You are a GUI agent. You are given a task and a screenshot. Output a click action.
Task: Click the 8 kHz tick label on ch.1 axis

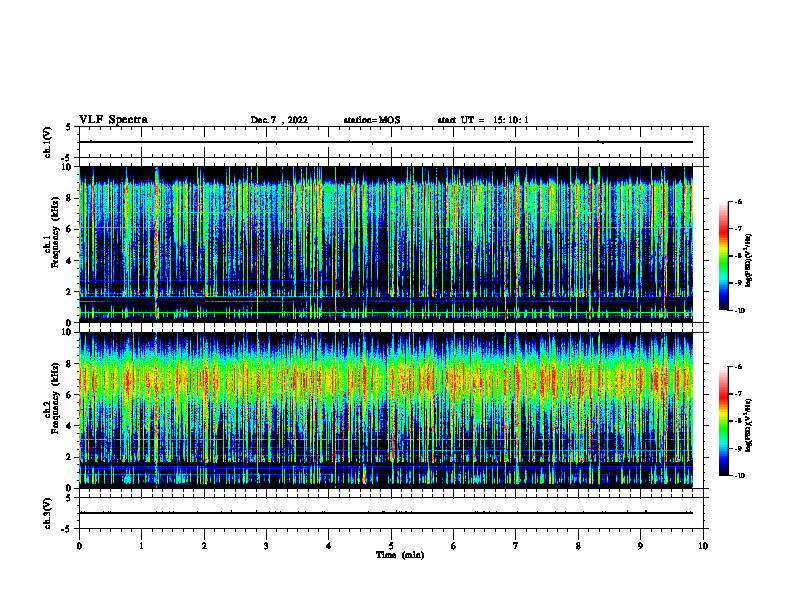pyautogui.click(x=69, y=198)
